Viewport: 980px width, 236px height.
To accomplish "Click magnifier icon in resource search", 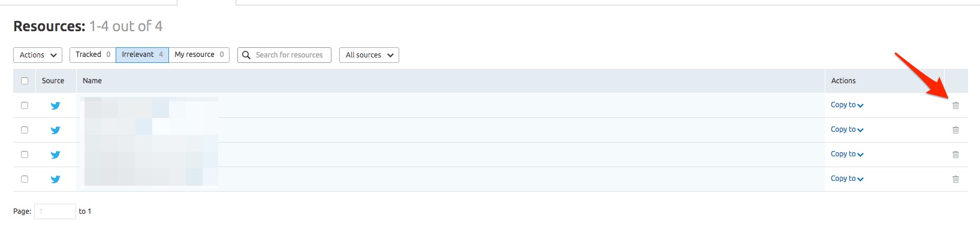I will click(x=246, y=55).
